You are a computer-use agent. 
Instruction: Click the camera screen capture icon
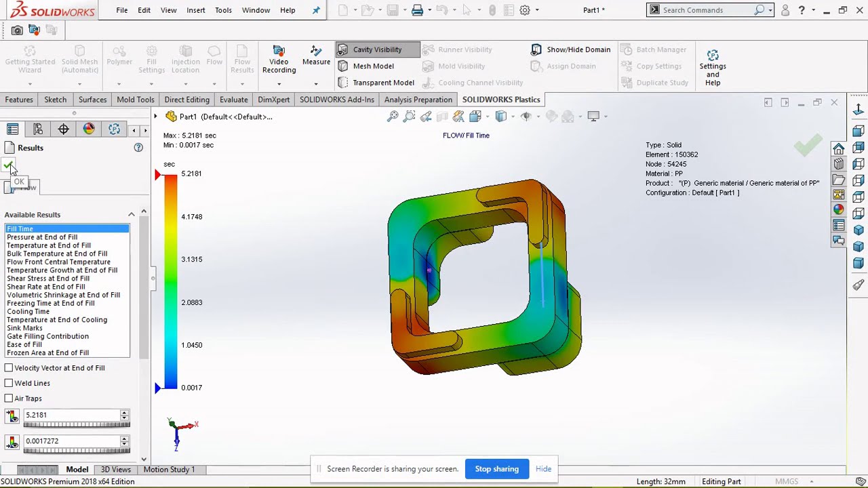pyautogui.click(x=17, y=30)
